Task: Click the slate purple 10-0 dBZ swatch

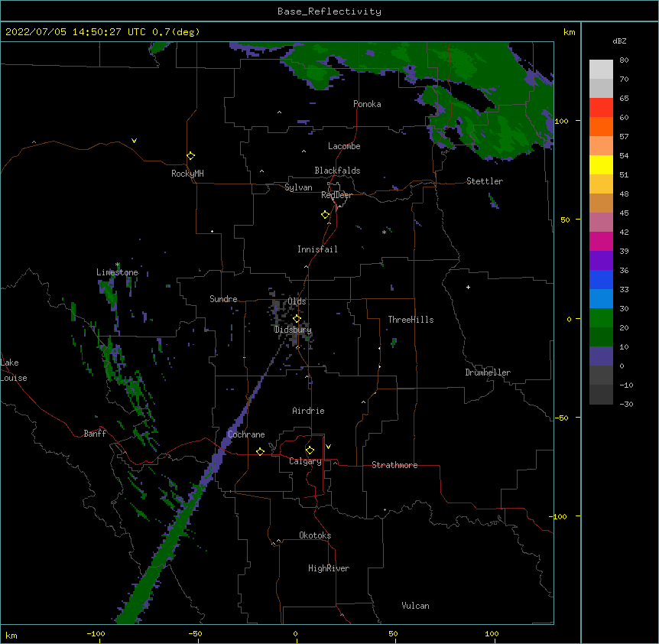Action: pos(601,356)
